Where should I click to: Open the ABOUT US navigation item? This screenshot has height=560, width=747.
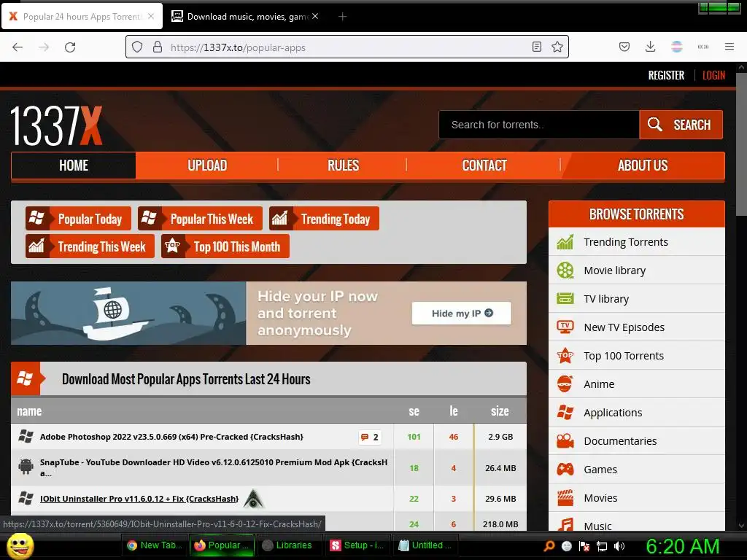pyautogui.click(x=642, y=166)
